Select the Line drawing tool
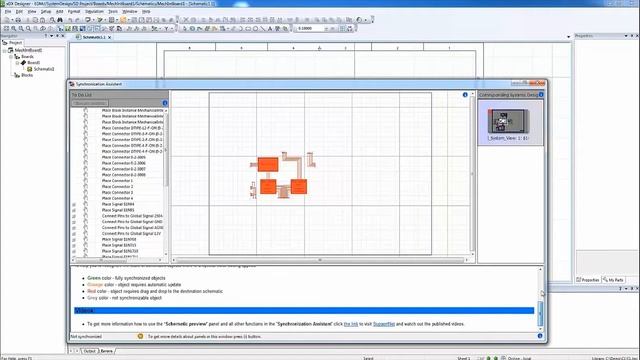 tap(262, 29)
